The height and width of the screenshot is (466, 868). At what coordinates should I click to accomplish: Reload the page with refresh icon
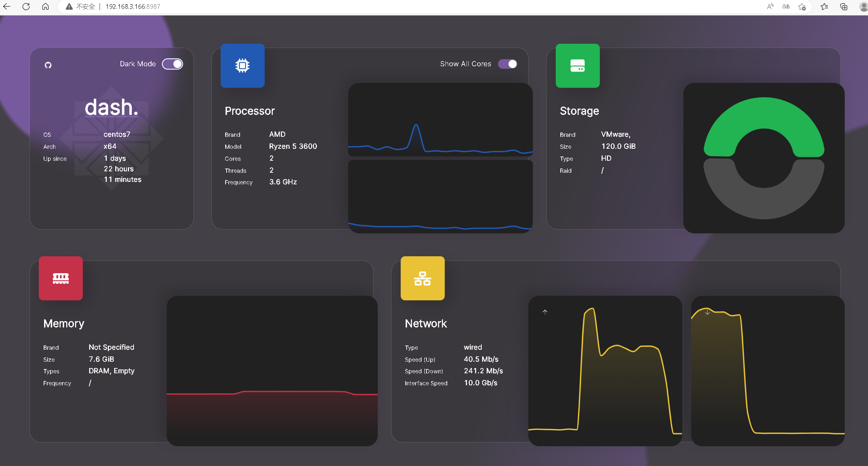pos(26,6)
